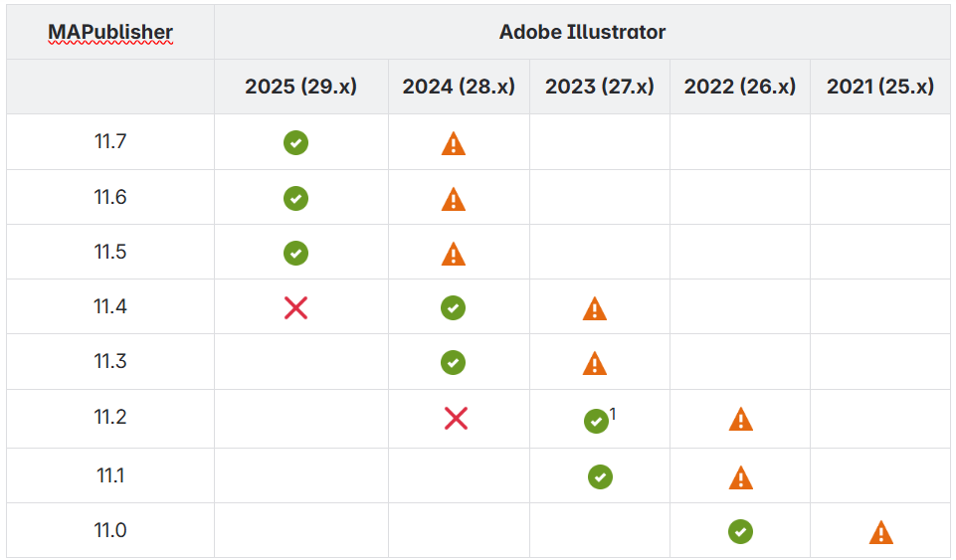
Task: Click warning triangle for 11.5 under 2024
Action: click(453, 254)
